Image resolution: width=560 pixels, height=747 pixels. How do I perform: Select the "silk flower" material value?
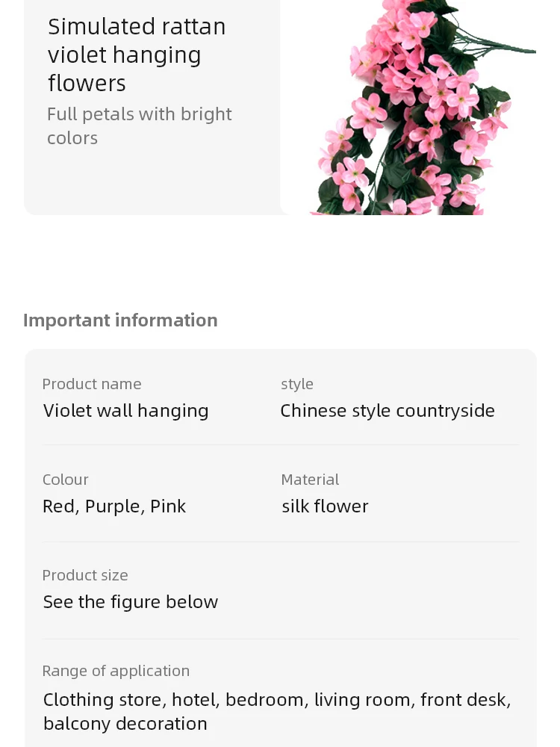click(325, 506)
